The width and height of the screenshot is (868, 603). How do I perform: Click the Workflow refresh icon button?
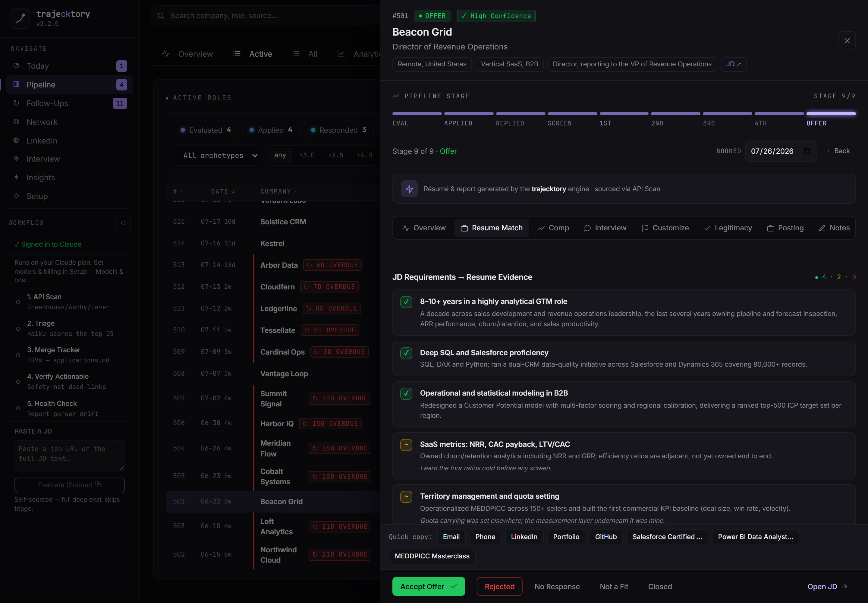pos(123,223)
